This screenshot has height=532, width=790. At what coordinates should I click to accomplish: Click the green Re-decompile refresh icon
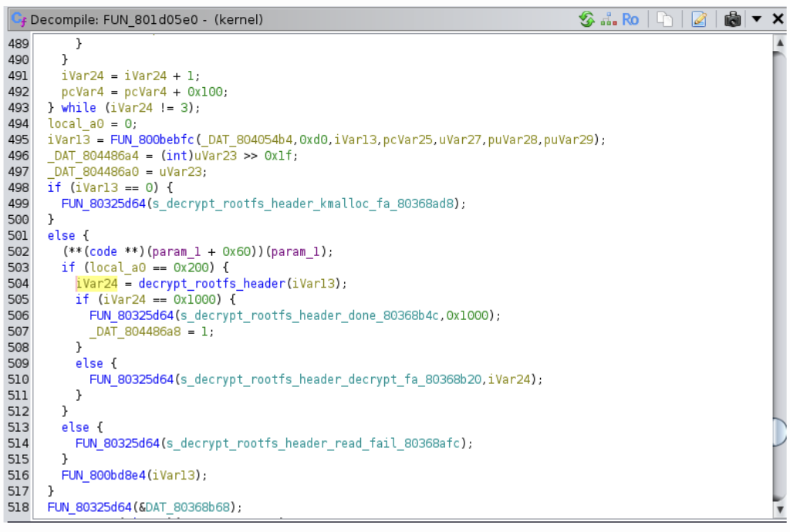[x=587, y=19]
